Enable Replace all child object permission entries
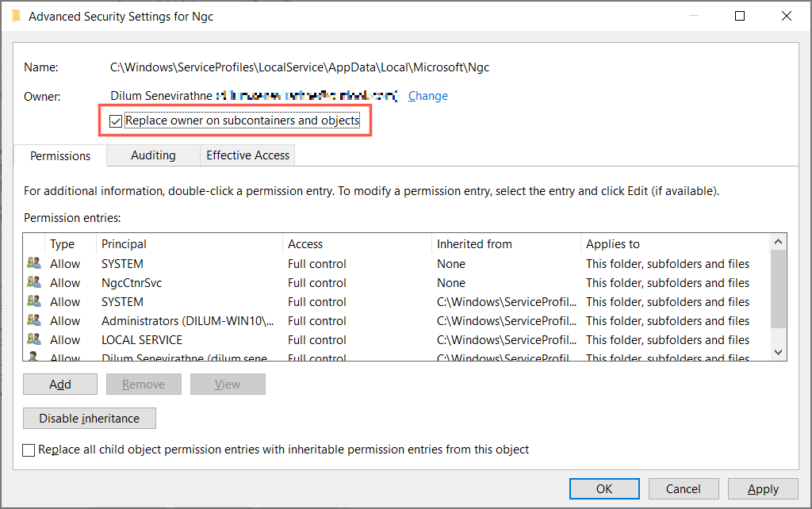This screenshot has width=812, height=509. pyautogui.click(x=29, y=450)
